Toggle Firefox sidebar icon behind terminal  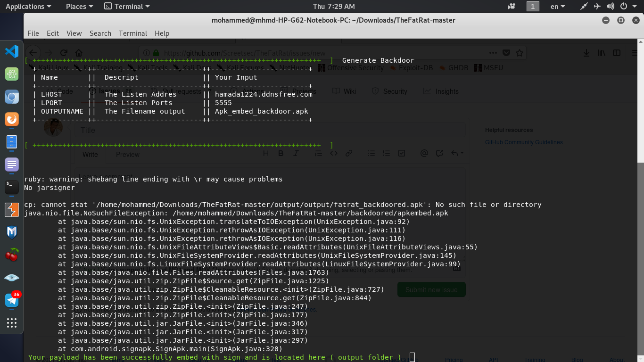[617, 53]
